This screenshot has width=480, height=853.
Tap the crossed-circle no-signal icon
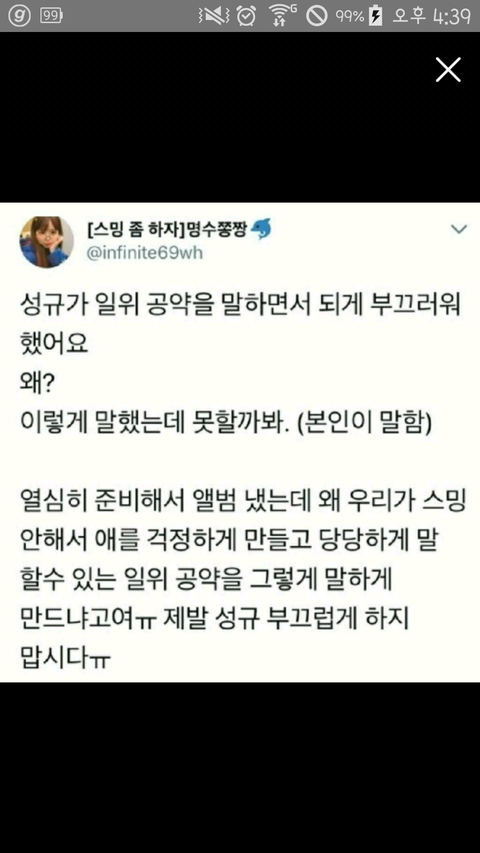(x=316, y=16)
